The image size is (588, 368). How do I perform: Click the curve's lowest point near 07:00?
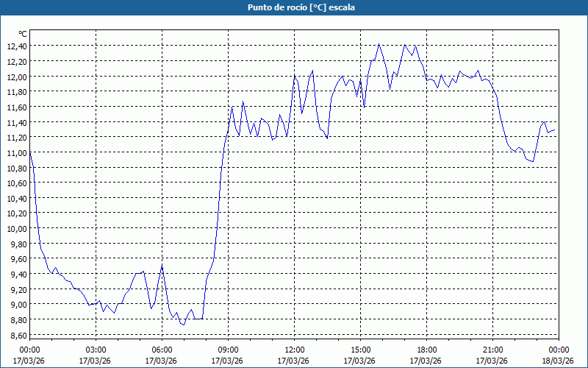184,325
